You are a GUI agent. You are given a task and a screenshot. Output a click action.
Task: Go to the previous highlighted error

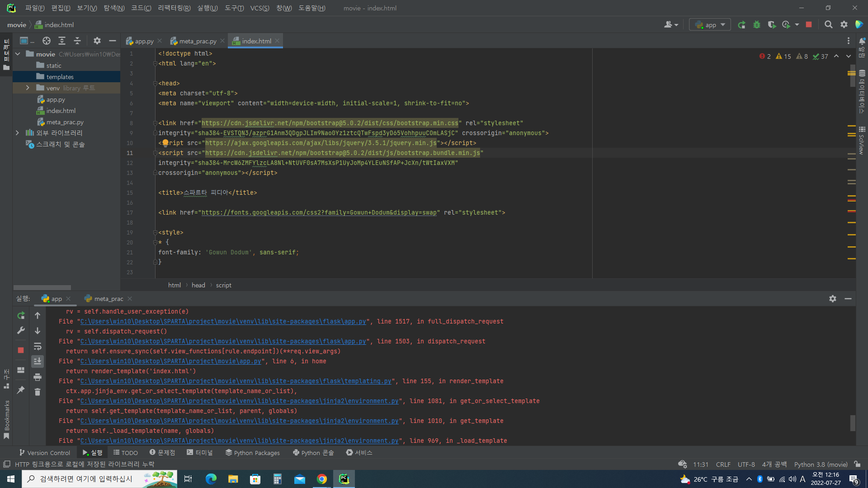pyautogui.click(x=836, y=56)
